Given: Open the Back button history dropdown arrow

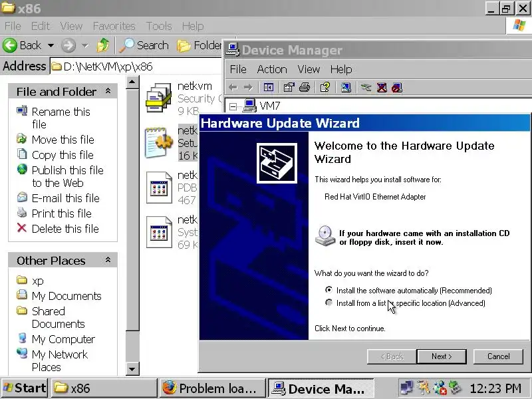Looking at the screenshot, I should click(x=51, y=45).
